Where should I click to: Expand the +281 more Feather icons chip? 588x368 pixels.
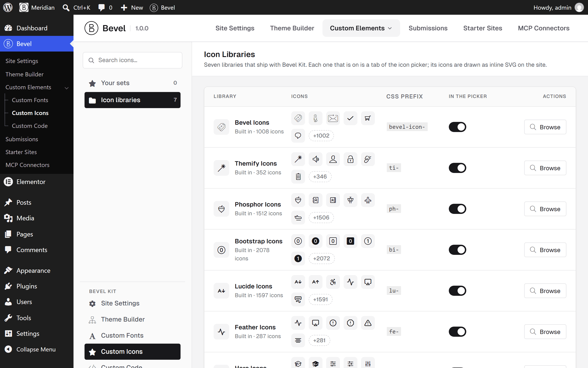tap(319, 340)
